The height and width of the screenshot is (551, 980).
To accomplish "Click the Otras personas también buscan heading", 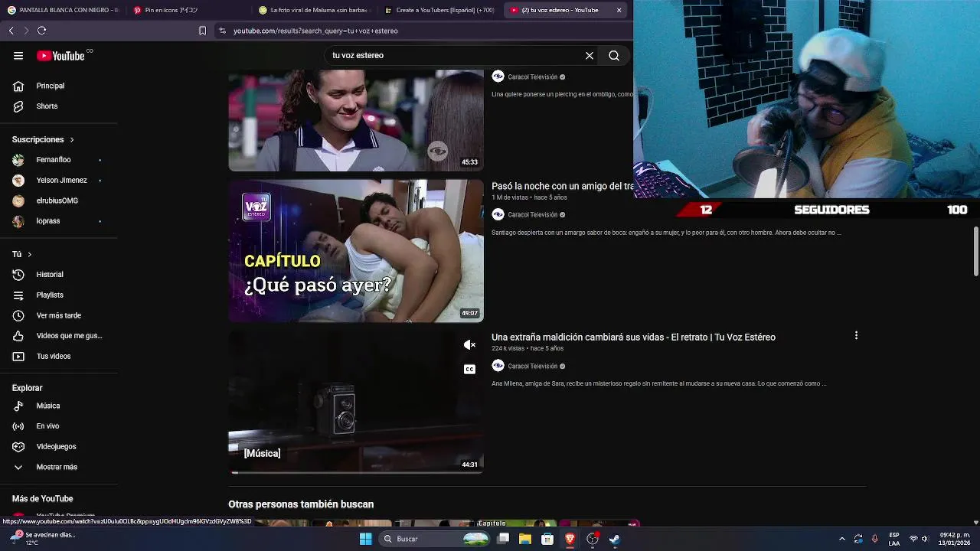I will pos(301,504).
